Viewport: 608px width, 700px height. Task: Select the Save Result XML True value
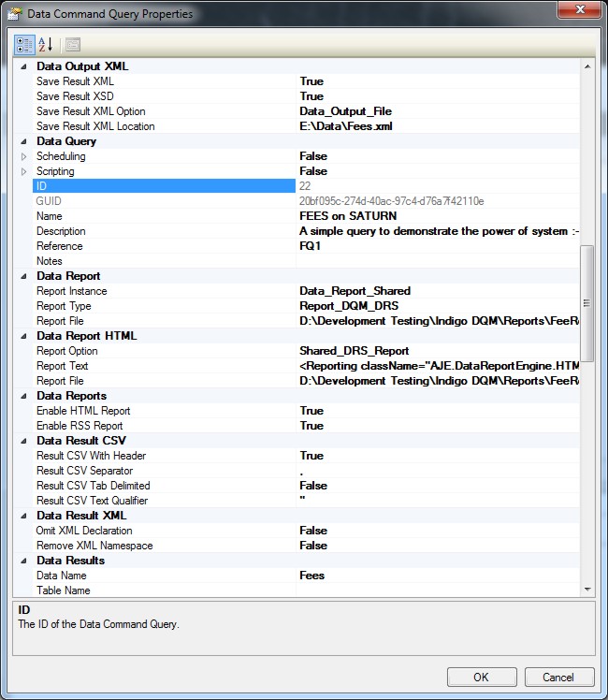[311, 81]
